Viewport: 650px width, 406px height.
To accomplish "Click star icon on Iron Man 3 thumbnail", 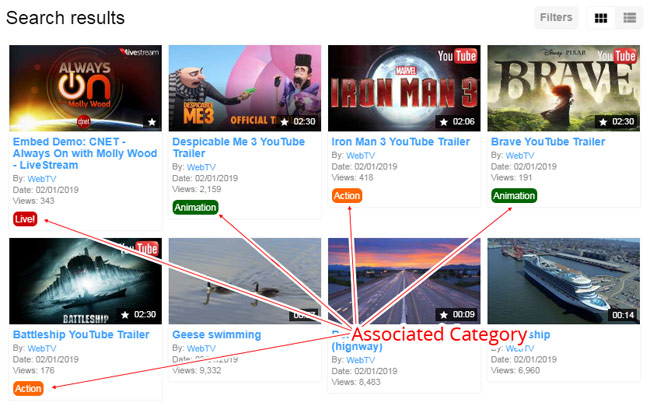I will tap(444, 122).
